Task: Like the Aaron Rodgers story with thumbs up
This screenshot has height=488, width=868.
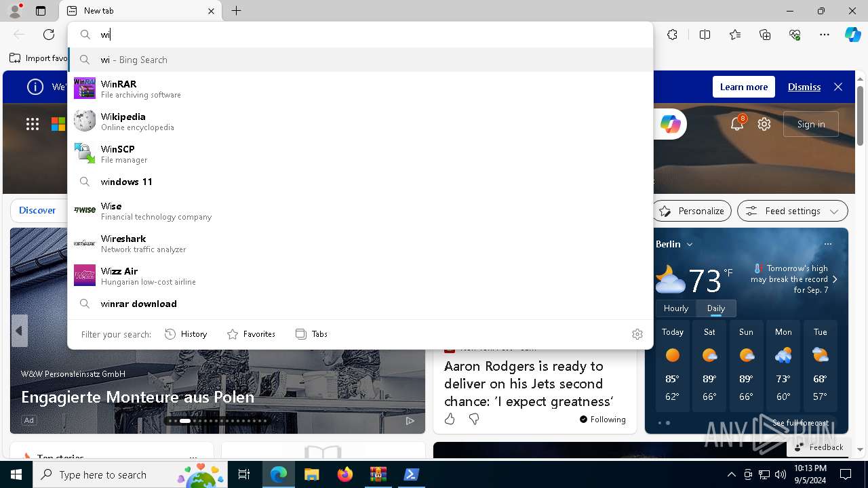Action: [450, 420]
